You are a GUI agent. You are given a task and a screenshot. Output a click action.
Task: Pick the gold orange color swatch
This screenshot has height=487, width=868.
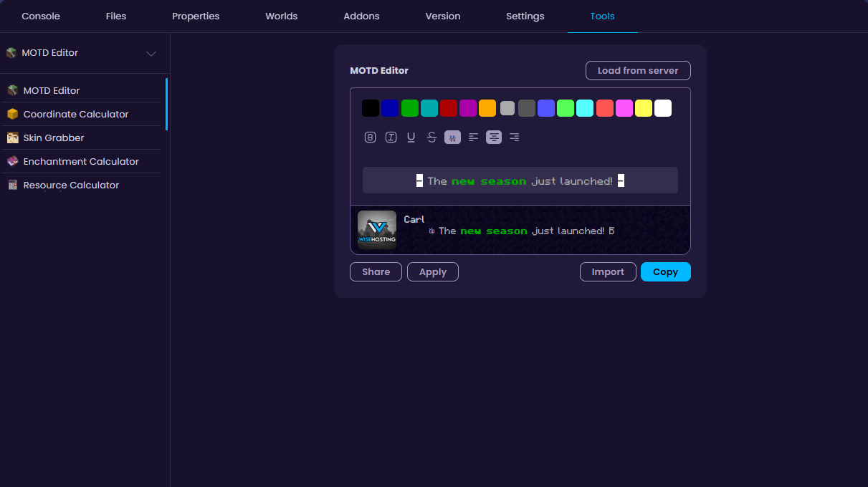[x=487, y=108]
